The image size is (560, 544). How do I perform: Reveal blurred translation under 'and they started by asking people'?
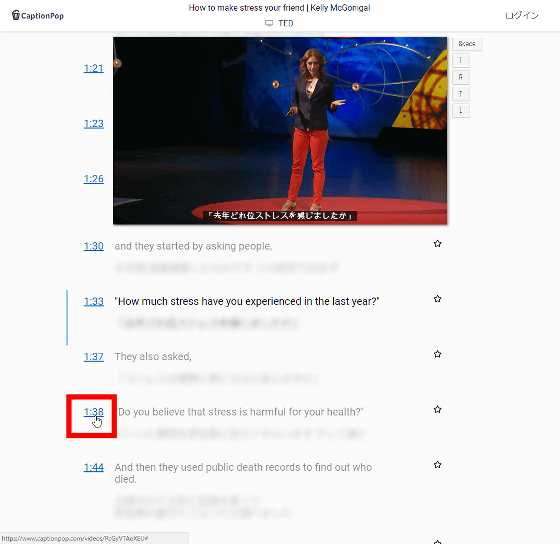point(227,267)
